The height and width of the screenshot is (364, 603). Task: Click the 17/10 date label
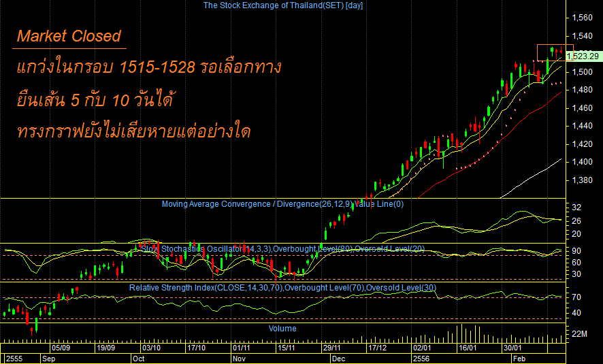click(x=196, y=348)
